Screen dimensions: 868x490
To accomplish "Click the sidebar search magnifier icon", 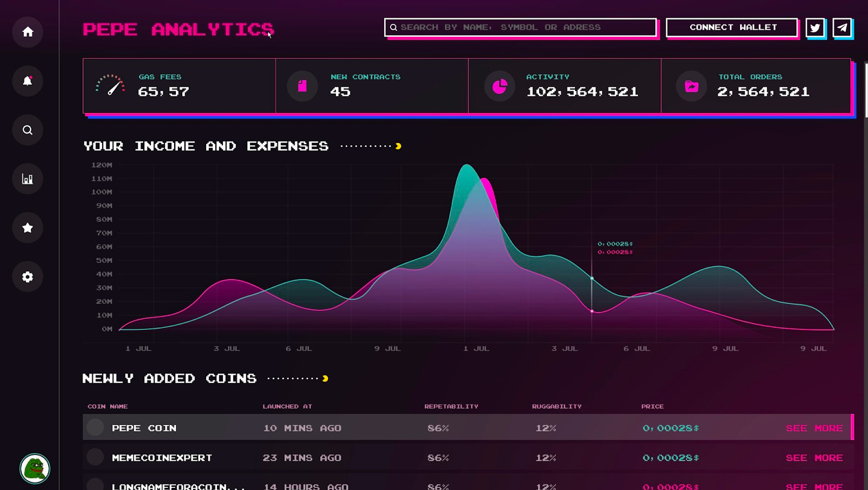I will click(x=28, y=130).
